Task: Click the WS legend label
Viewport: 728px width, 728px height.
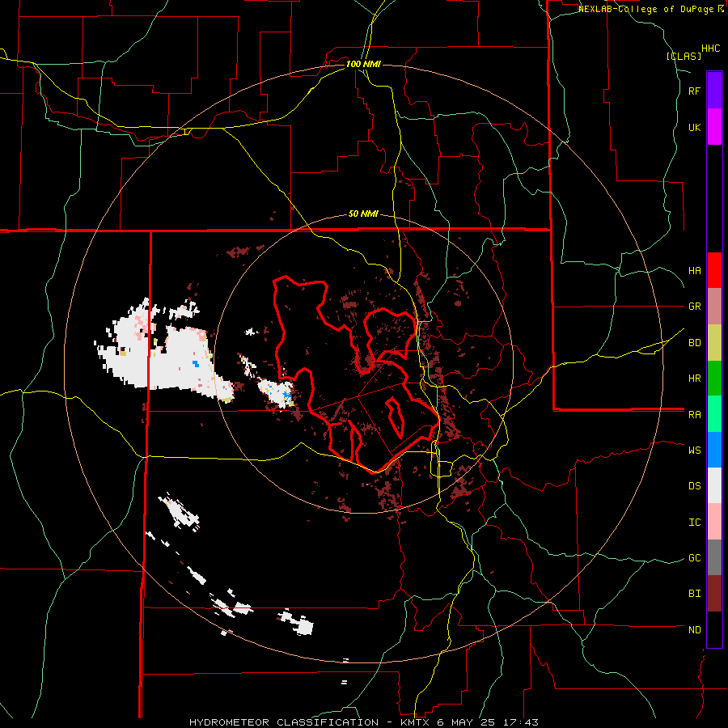Action: (x=695, y=450)
